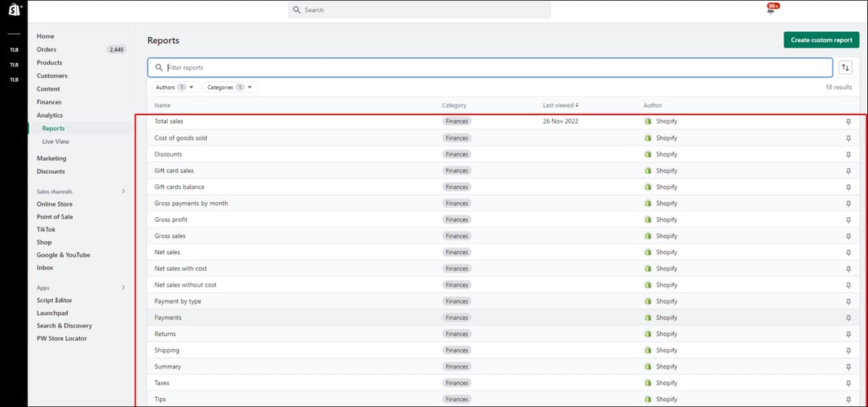Open Finances in the sidebar
The height and width of the screenshot is (407, 868).
[49, 102]
